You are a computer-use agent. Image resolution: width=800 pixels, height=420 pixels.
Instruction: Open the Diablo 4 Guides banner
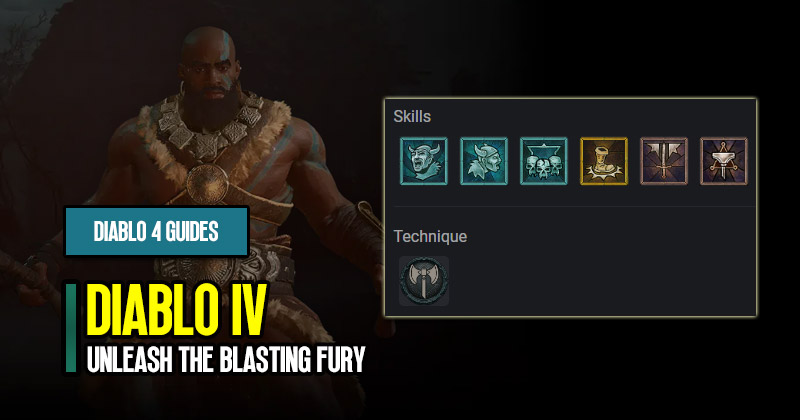pos(156,231)
